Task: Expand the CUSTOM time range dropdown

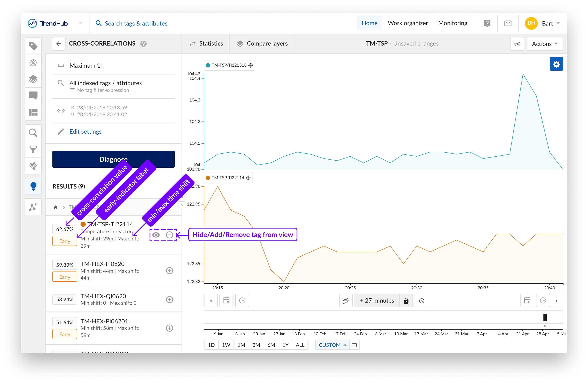Action: [x=332, y=345]
